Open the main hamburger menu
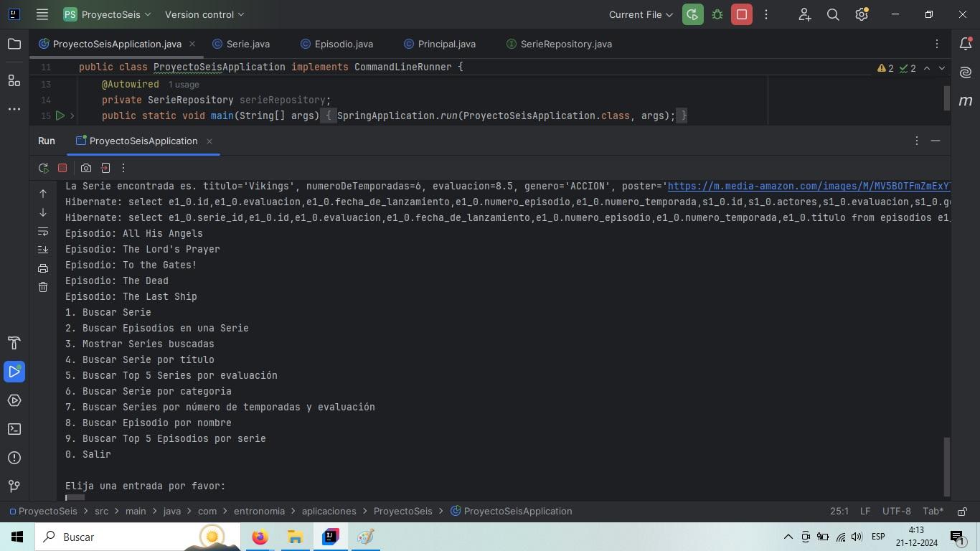The image size is (980, 551). [42, 14]
